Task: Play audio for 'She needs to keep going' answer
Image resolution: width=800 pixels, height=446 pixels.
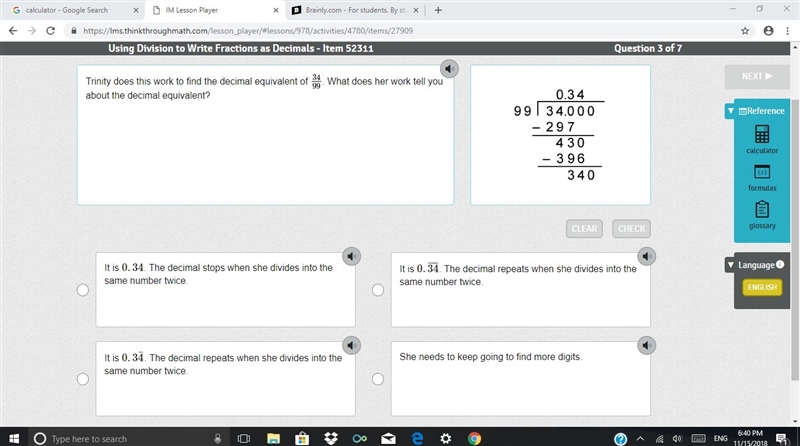Action: 646,345
